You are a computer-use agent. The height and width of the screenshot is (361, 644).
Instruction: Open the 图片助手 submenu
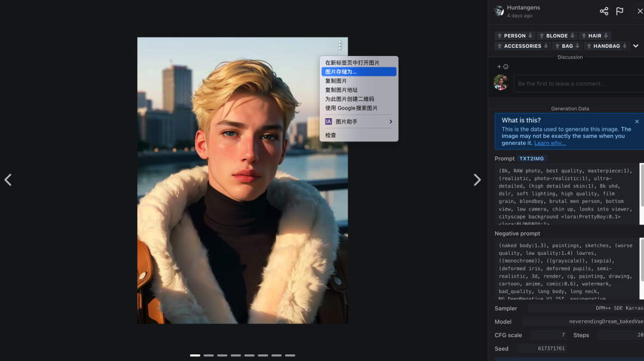(359, 122)
